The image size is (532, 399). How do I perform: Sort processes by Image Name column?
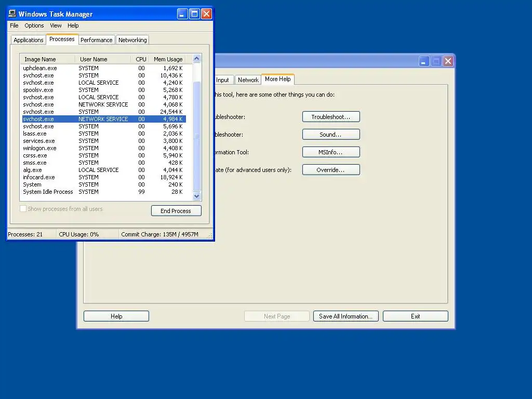tap(47, 59)
